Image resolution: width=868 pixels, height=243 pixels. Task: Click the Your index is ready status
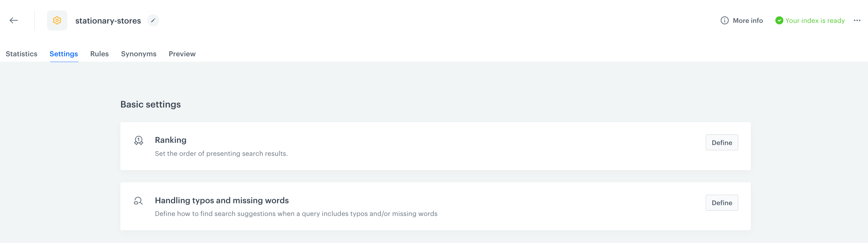pyautogui.click(x=815, y=20)
